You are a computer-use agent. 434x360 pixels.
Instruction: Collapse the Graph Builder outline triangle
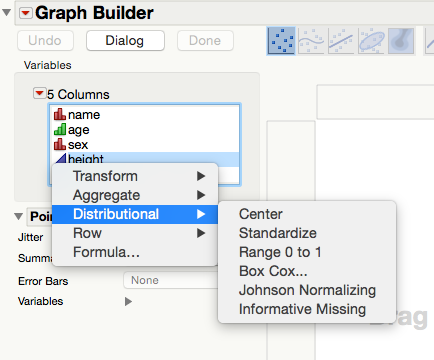click(x=6, y=13)
